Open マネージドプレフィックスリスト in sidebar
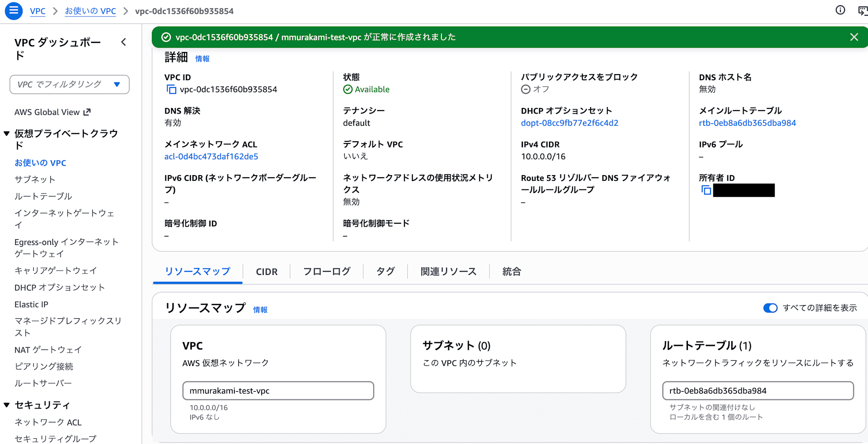This screenshot has width=868, height=444. (x=68, y=326)
